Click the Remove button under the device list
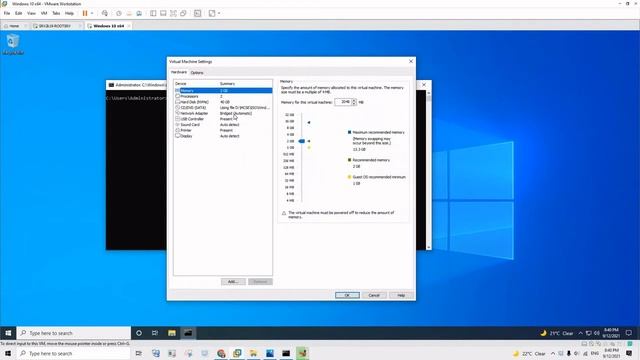Viewport: 640px width, 360px height. [x=260, y=282]
